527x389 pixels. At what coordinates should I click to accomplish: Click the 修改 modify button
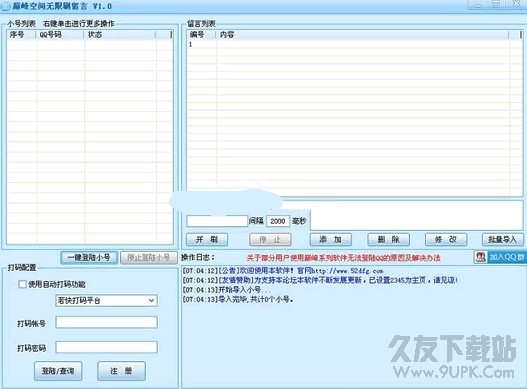[x=446, y=239]
